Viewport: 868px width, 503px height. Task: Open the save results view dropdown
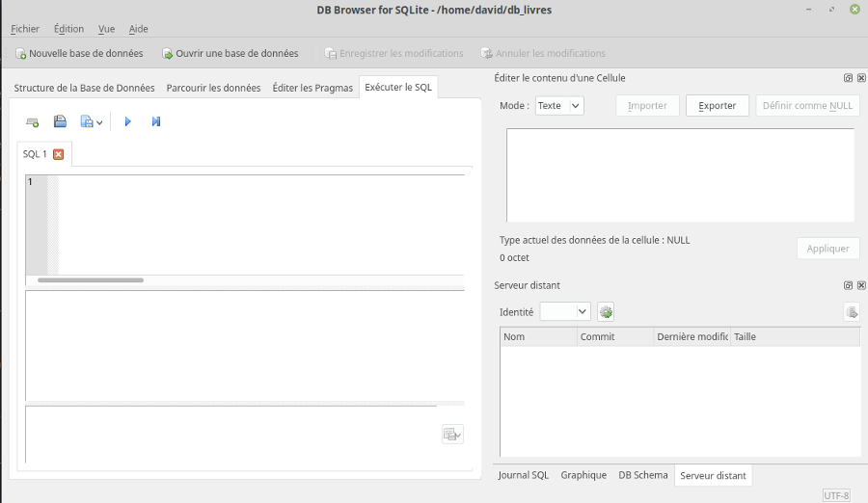point(451,435)
